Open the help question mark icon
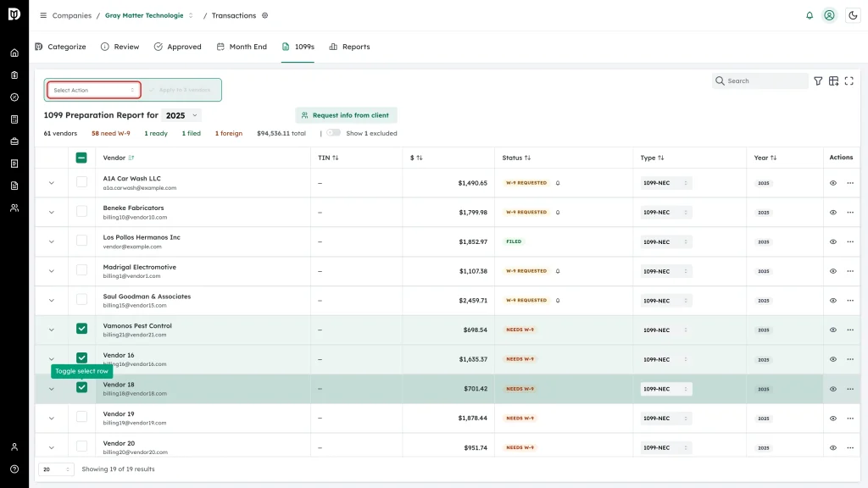This screenshot has width=868, height=488. point(14,469)
